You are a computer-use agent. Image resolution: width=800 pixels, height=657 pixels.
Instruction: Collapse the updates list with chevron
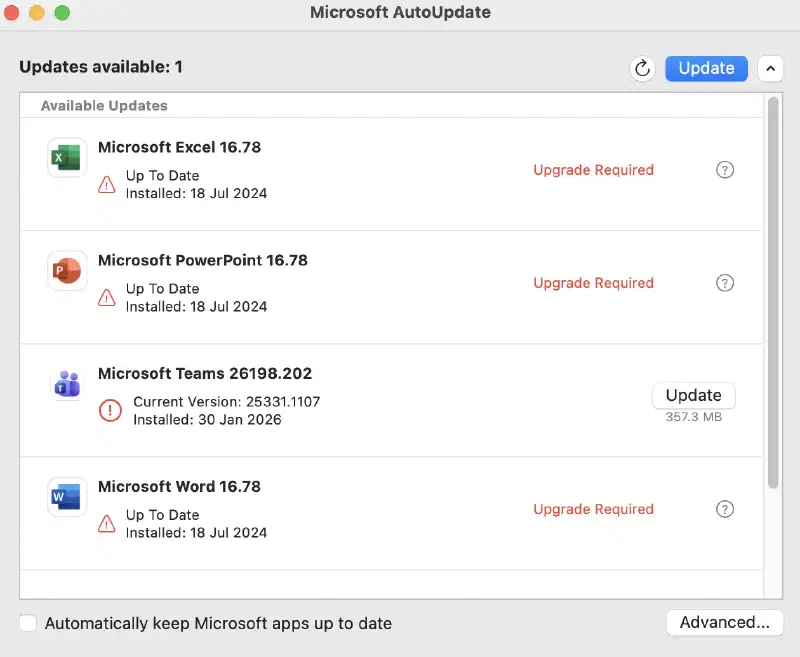[770, 68]
